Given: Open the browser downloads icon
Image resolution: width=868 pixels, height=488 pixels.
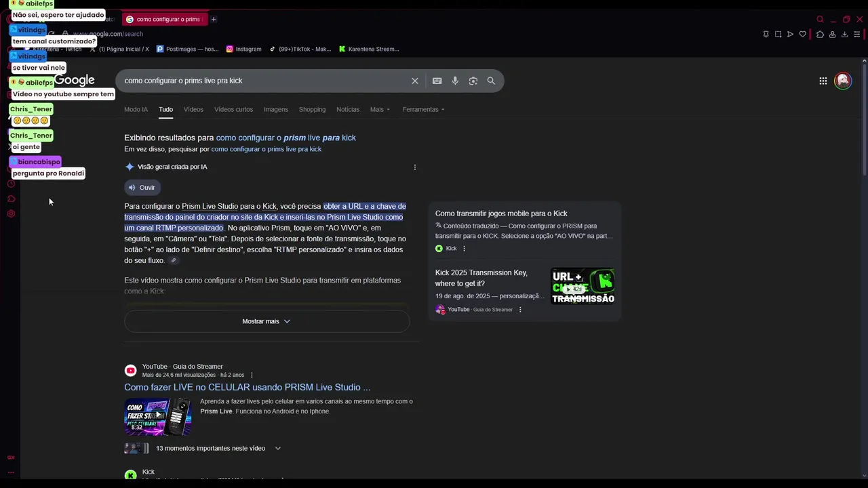Looking at the screenshot, I should tap(844, 34).
